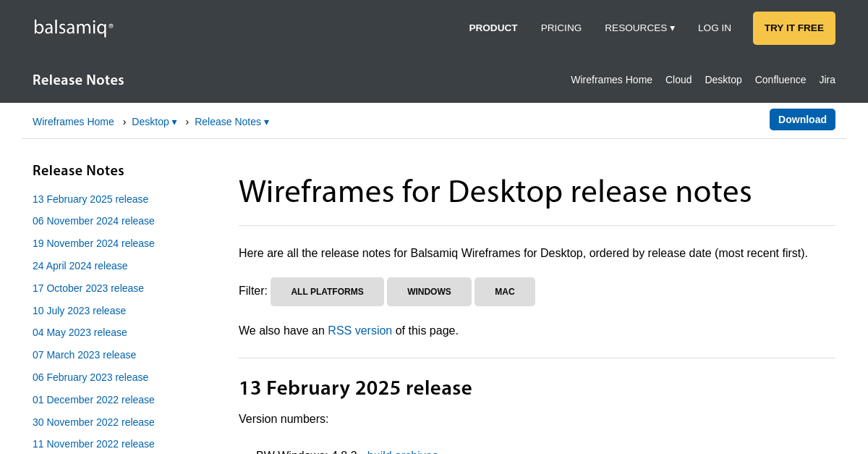Image resolution: width=868 pixels, height=454 pixels.
Task: Jump to 04 May 2023 release
Action: (80, 332)
